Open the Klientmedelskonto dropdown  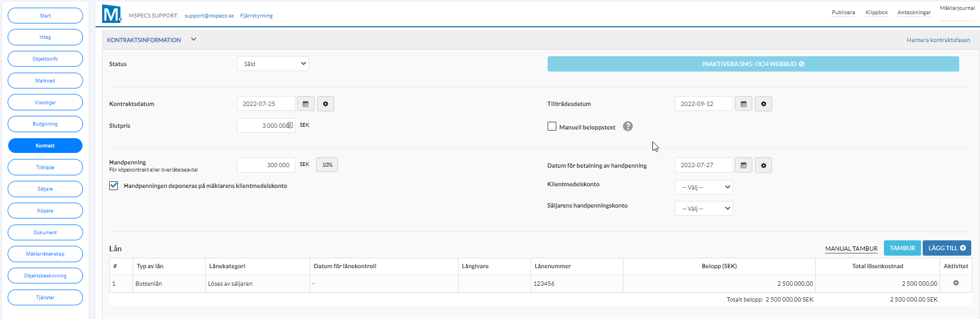click(704, 187)
